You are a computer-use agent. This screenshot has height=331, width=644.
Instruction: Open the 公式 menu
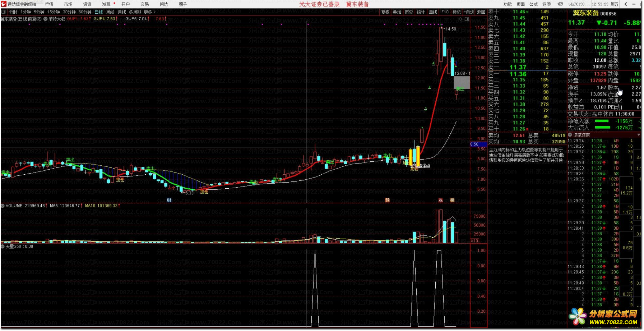[533, 4]
